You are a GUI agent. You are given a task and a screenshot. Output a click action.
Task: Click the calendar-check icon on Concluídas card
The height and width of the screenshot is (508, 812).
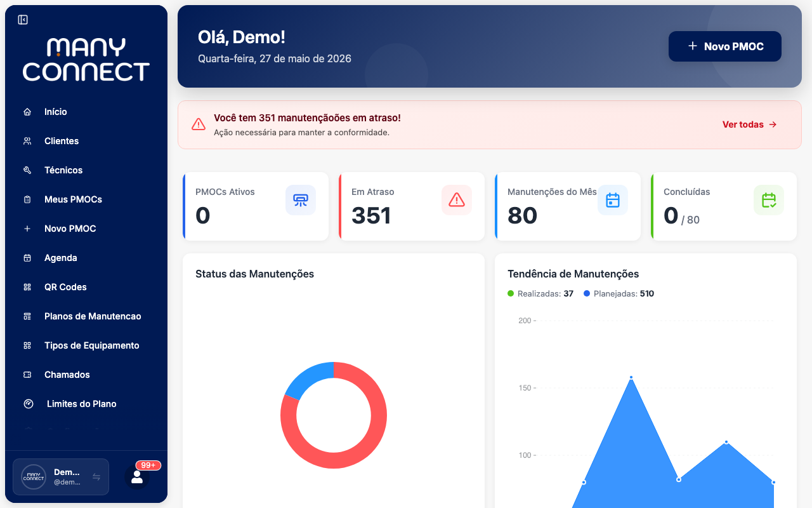tap(769, 200)
